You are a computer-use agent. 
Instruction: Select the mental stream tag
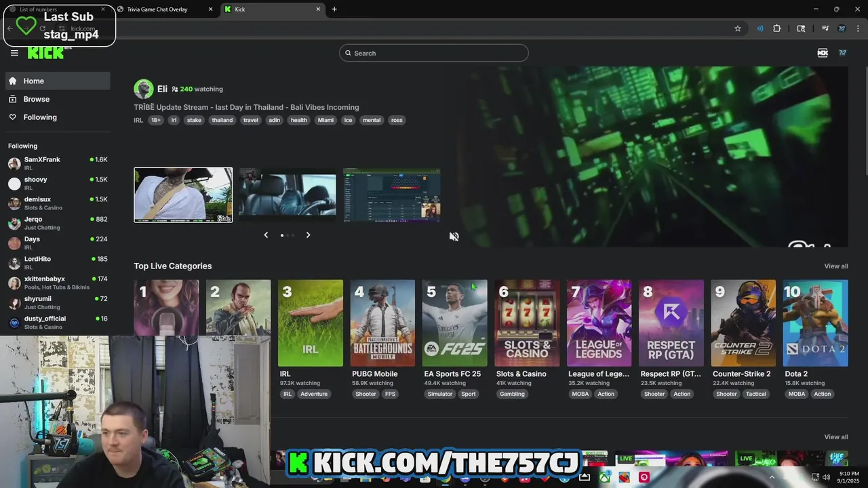[x=372, y=120]
